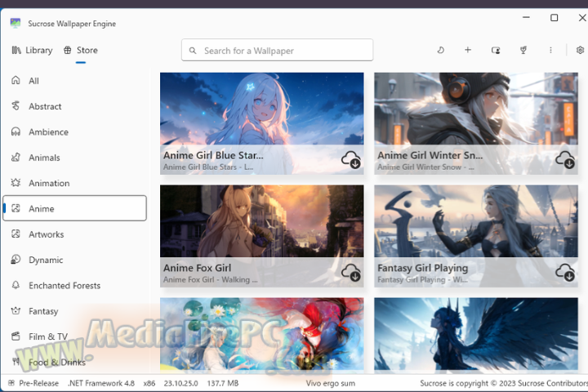Click the 137.7 MB memory text
This screenshot has height=392, width=588.
tap(223, 383)
